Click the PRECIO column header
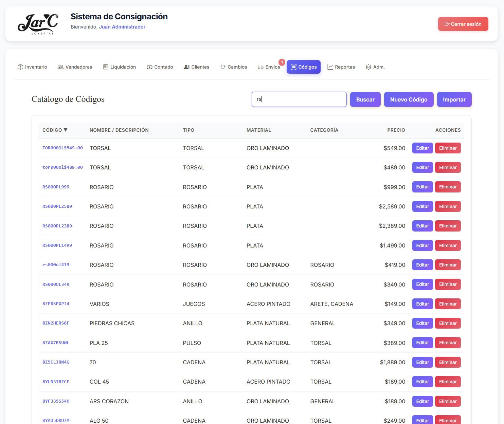The image size is (504, 424). 396,130
